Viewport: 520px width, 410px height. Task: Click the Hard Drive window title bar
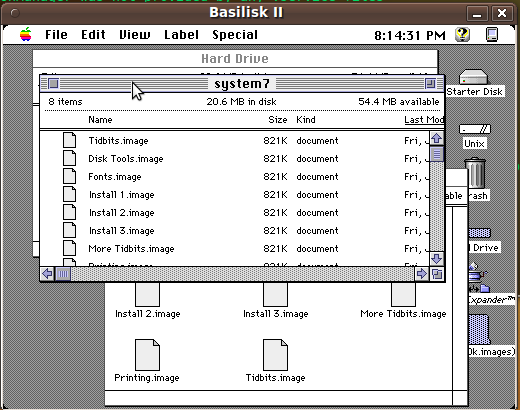pyautogui.click(x=235, y=59)
